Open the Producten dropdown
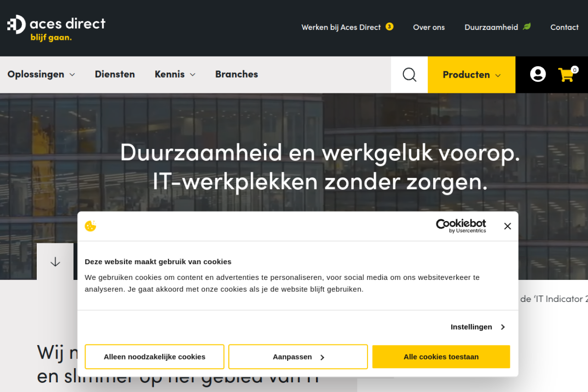Screen dimensions: 588x392 tap(471, 74)
